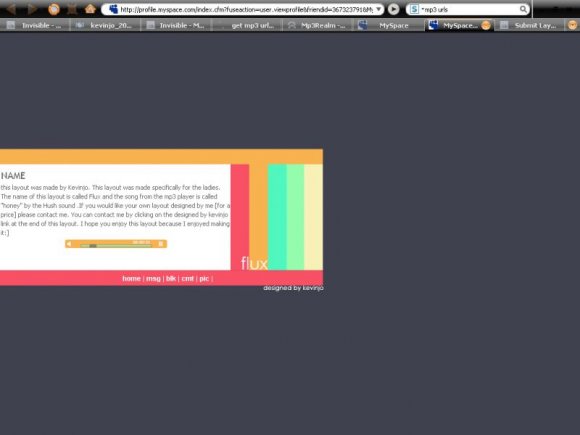
Task: Open the search engine selector icon
Action: [414, 9]
